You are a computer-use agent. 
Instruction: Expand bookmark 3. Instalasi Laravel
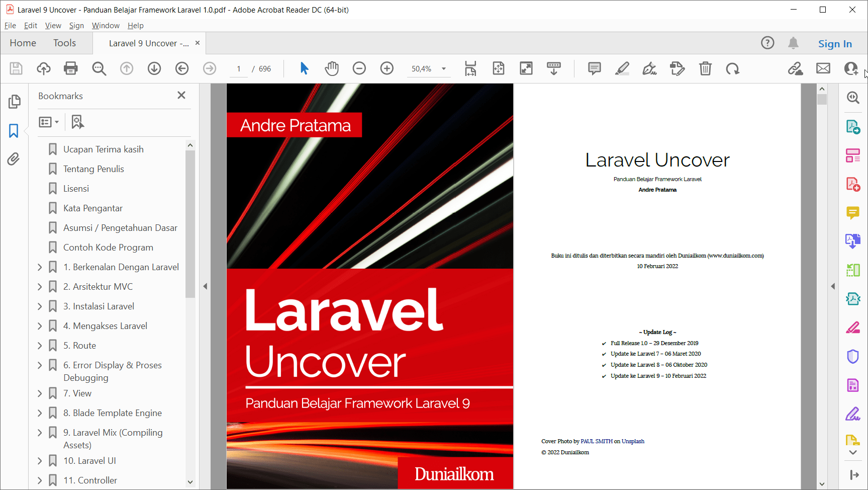[x=40, y=306]
